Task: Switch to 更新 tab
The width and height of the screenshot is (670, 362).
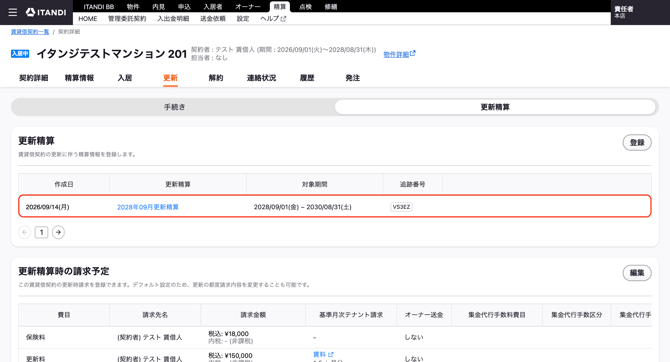Action: 170,78
